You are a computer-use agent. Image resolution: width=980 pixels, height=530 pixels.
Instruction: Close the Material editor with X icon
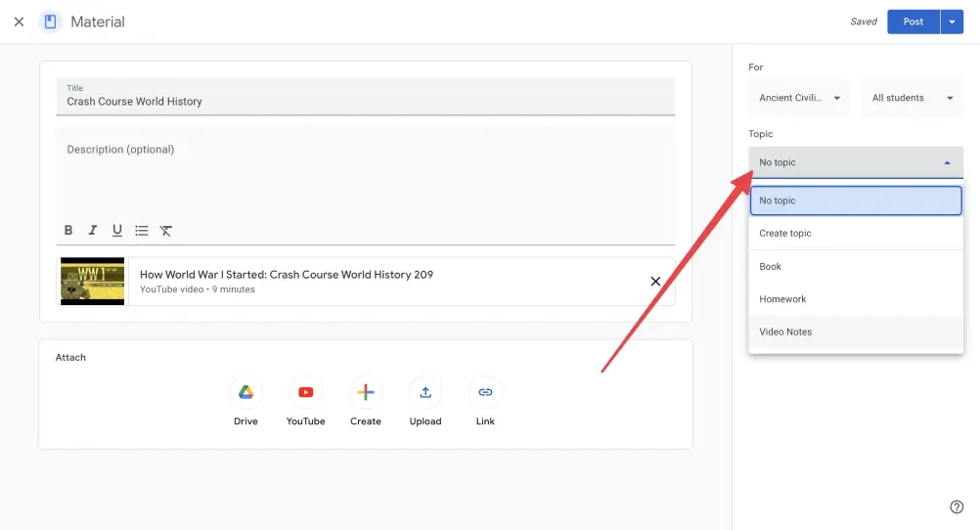coord(19,22)
